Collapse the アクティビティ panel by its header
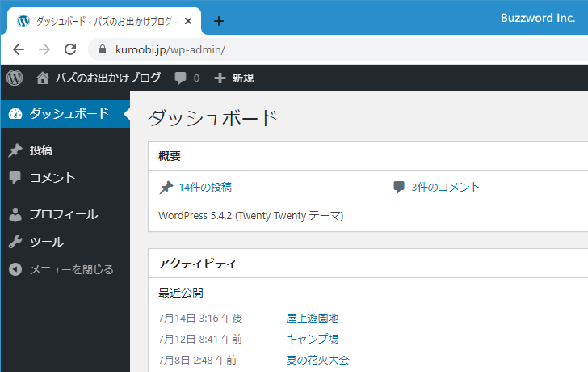The width and height of the screenshot is (588, 372). point(367,264)
